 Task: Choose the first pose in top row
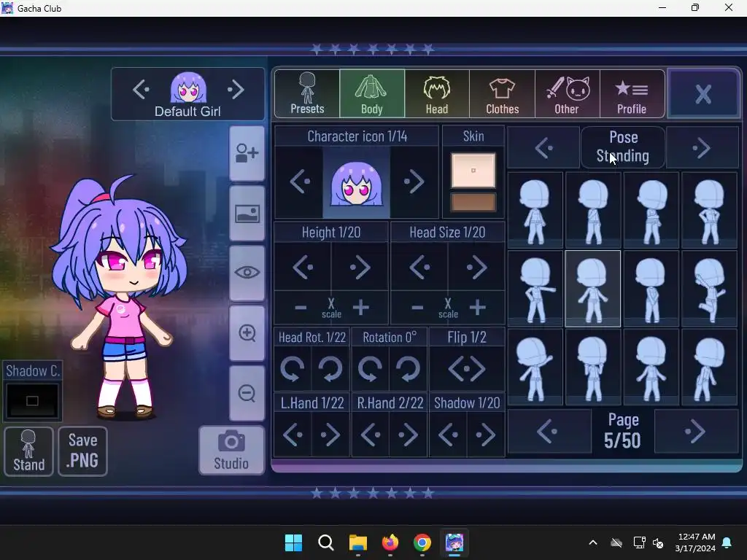point(535,211)
